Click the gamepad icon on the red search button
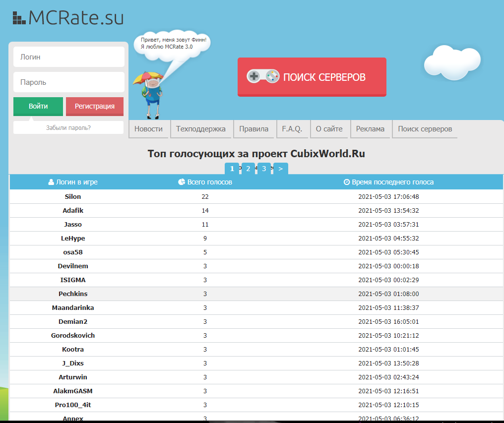 click(263, 76)
